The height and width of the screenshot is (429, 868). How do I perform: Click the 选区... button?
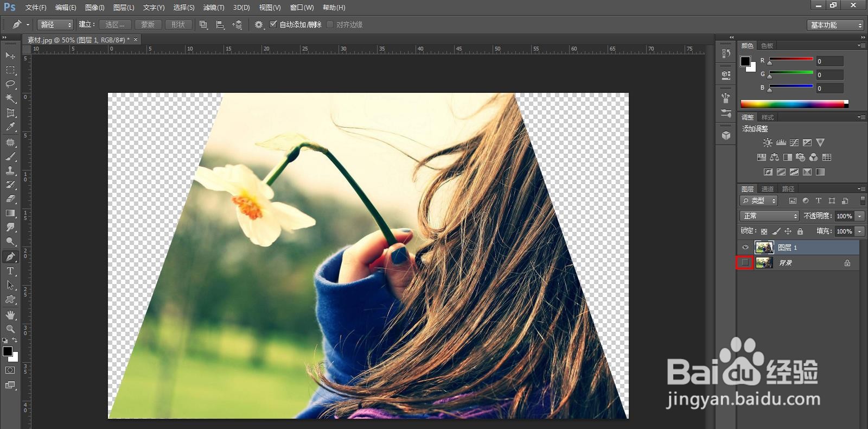(x=115, y=24)
